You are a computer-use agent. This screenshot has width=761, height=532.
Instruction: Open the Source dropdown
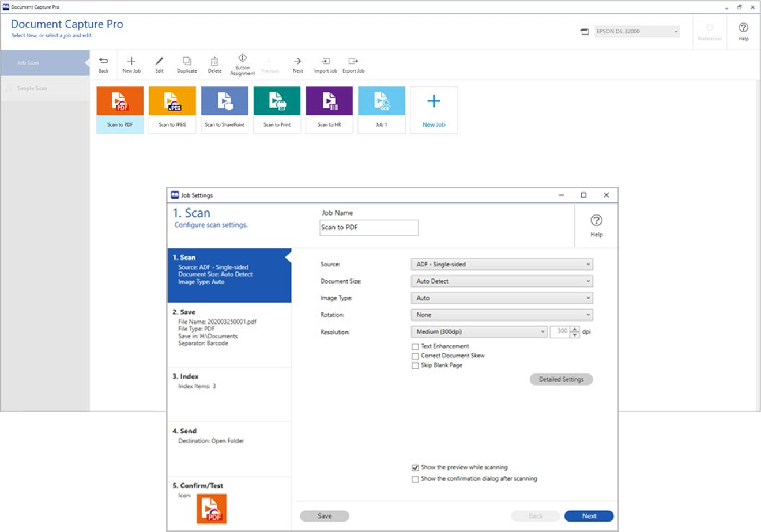(502, 264)
